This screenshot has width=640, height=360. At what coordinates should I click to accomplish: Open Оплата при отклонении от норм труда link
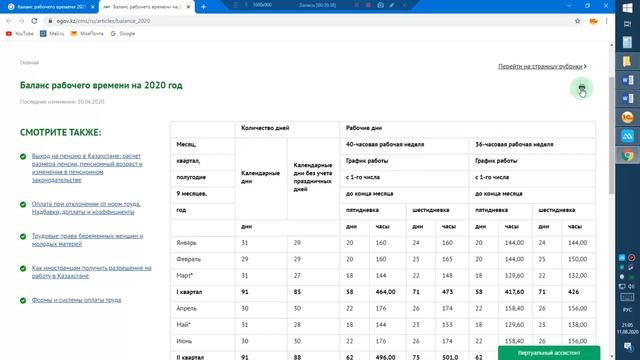point(86,208)
